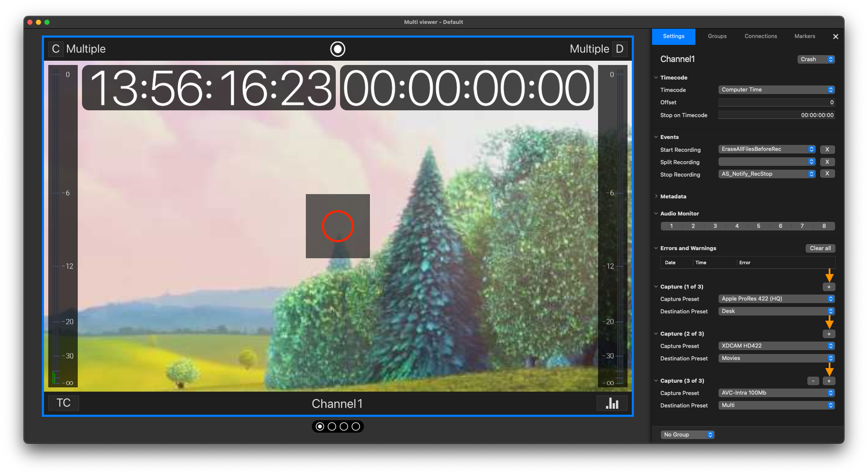This screenshot has width=868, height=475.
Task: Select the C source badge
Action: tap(56, 49)
